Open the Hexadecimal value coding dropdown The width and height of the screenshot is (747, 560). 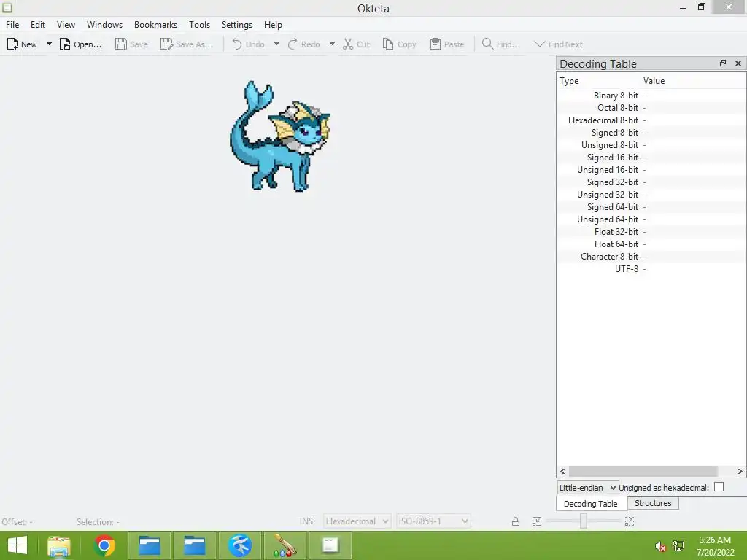point(357,521)
